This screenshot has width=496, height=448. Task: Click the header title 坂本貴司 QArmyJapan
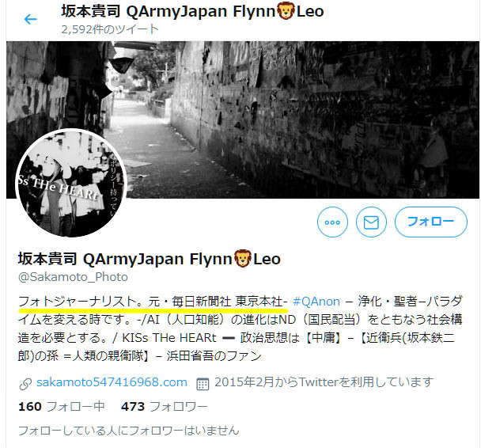pos(144,11)
